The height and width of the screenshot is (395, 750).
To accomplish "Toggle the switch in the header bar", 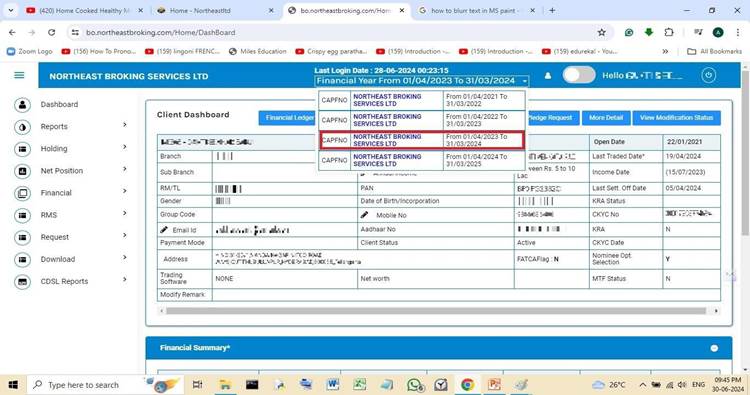I will coord(579,75).
